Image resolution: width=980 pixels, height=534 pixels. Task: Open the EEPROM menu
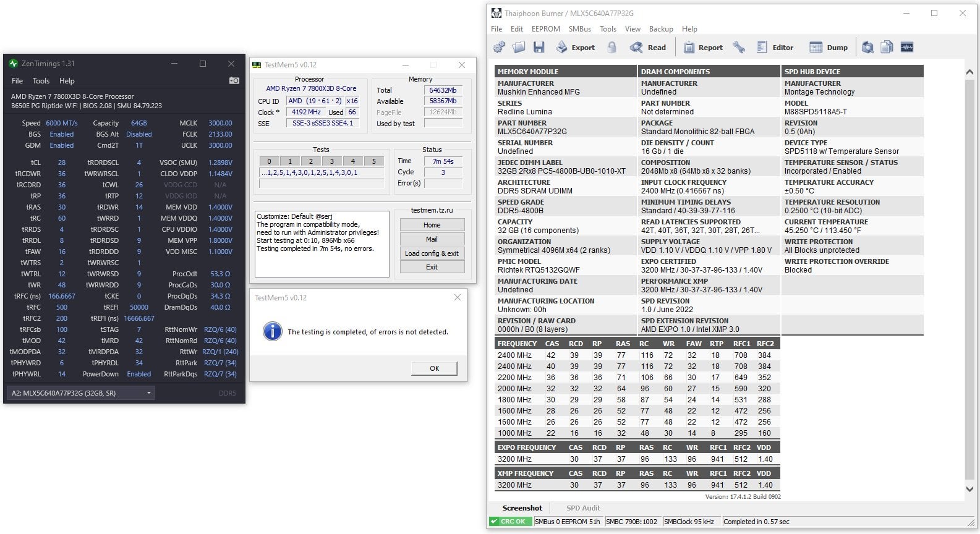pos(546,29)
